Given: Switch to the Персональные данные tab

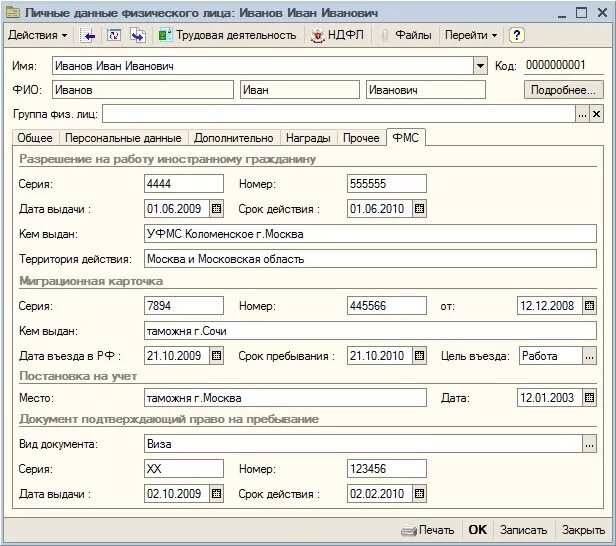Looking at the screenshot, I should pyautogui.click(x=123, y=138).
